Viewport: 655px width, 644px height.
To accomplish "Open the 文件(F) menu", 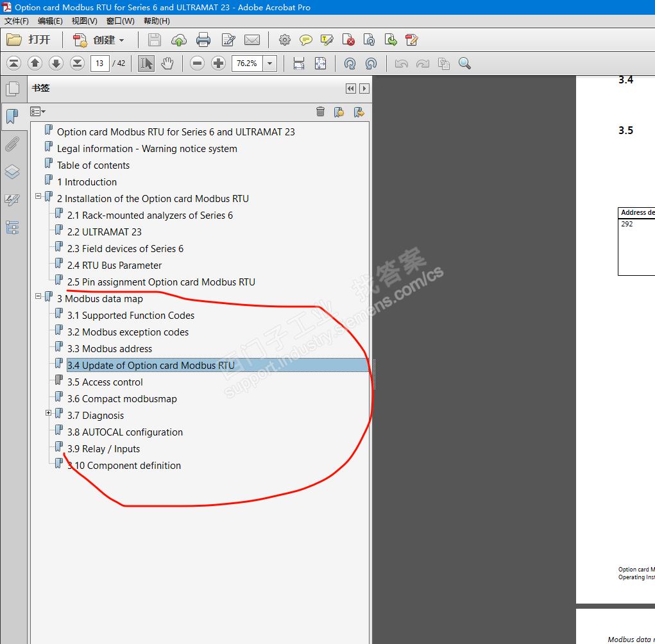I will tap(16, 21).
